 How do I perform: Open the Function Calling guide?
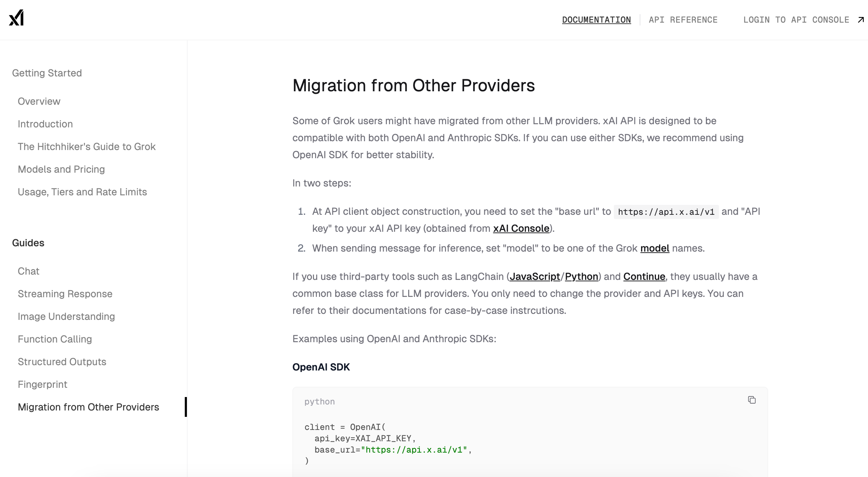[55, 339]
